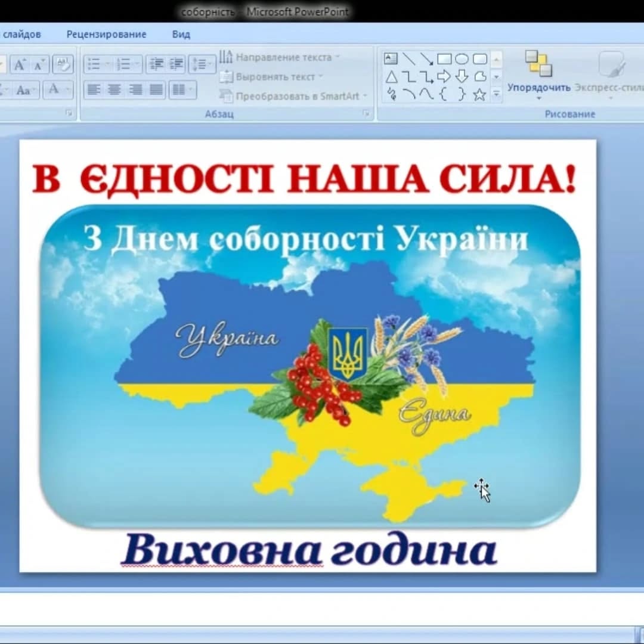
Task: Expand the line spacing dropdown
Action: (x=202, y=64)
